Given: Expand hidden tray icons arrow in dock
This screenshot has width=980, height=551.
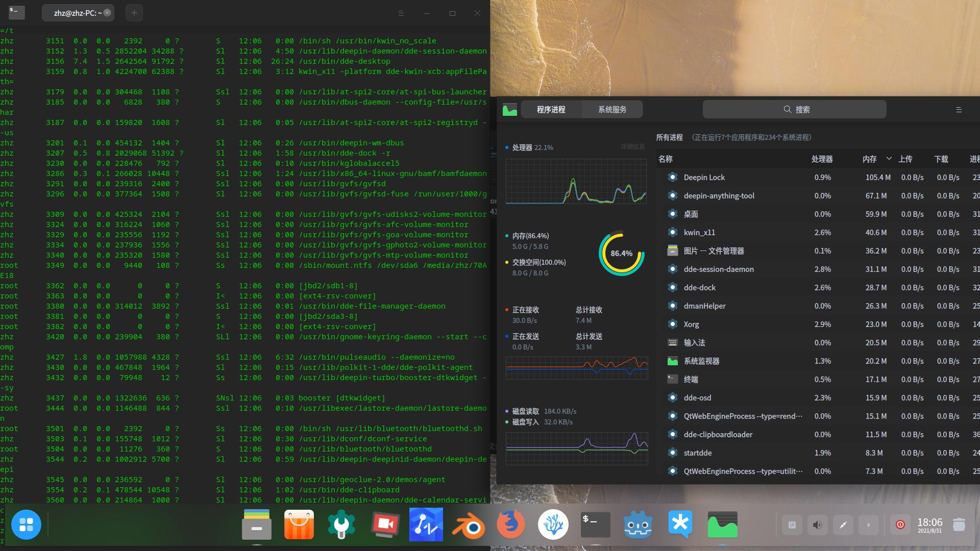Looking at the screenshot, I should (868, 524).
